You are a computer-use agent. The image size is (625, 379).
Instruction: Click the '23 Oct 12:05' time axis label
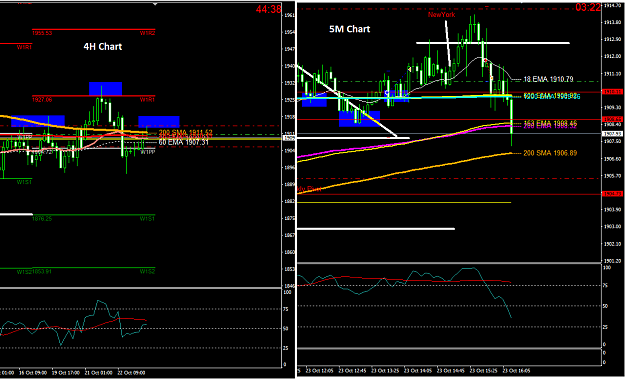pyautogui.click(x=318, y=370)
